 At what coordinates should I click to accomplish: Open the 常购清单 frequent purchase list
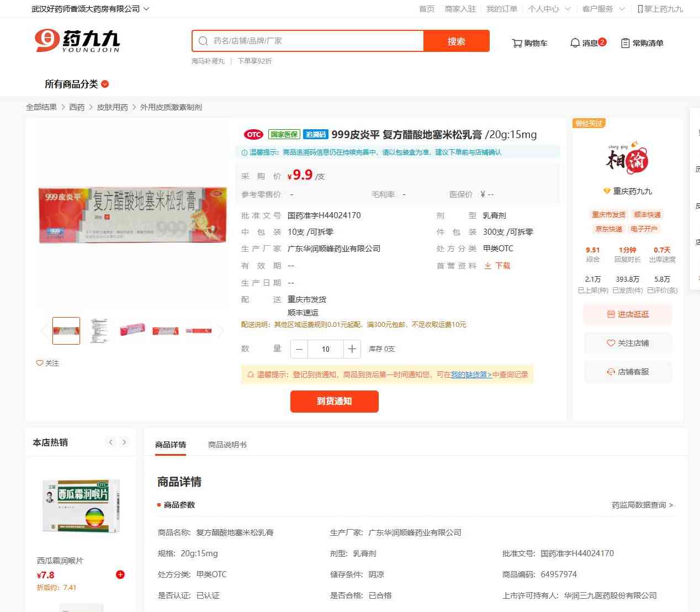click(642, 43)
